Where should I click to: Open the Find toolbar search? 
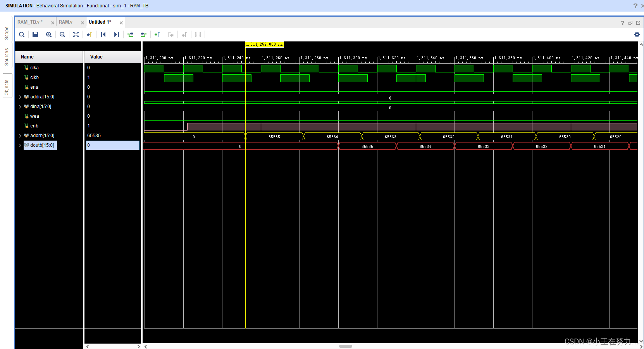coord(21,34)
